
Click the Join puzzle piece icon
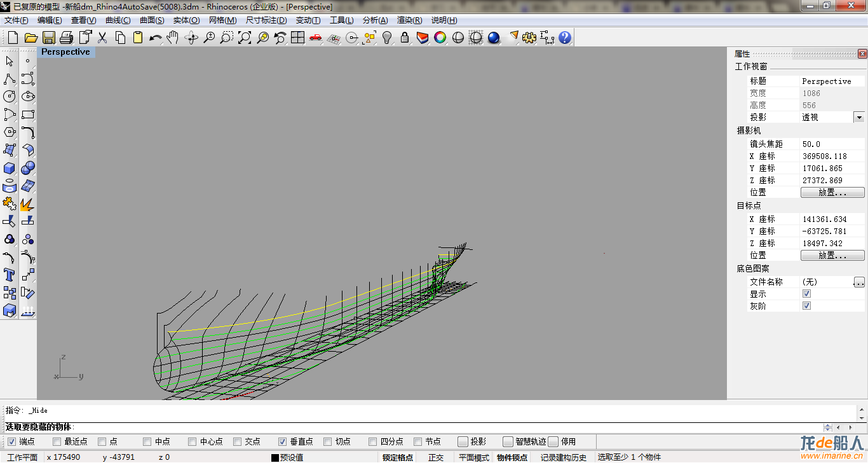[10, 204]
